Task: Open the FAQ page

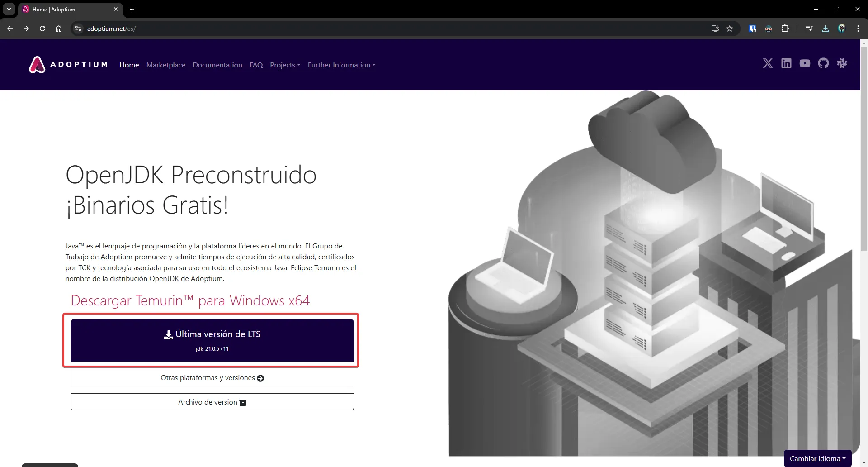Action: tap(256, 65)
